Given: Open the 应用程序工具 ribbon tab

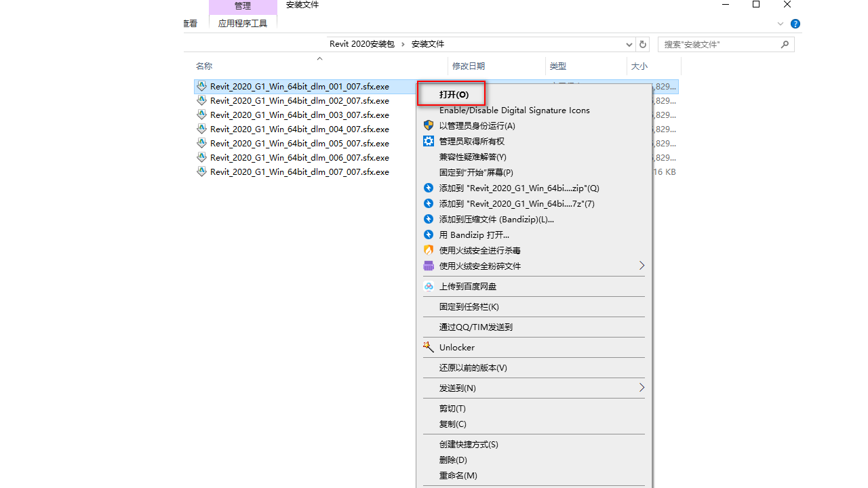Looking at the screenshot, I should coord(243,23).
